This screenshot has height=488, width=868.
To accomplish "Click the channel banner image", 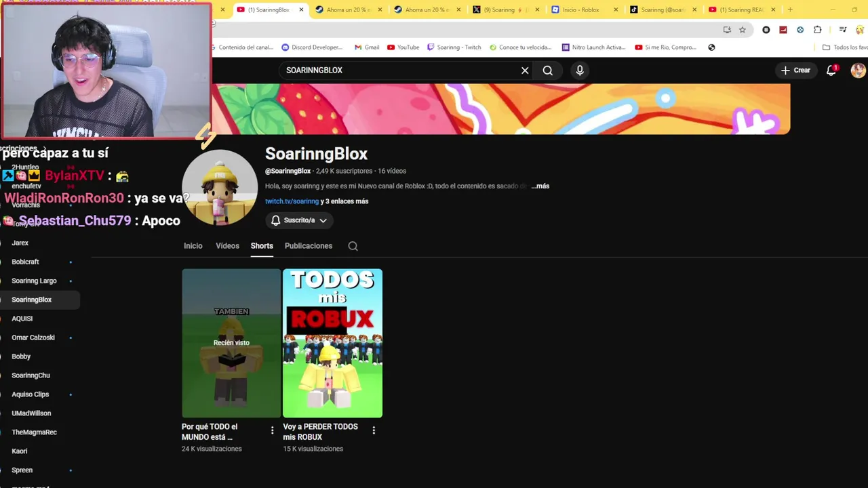I will (500, 109).
